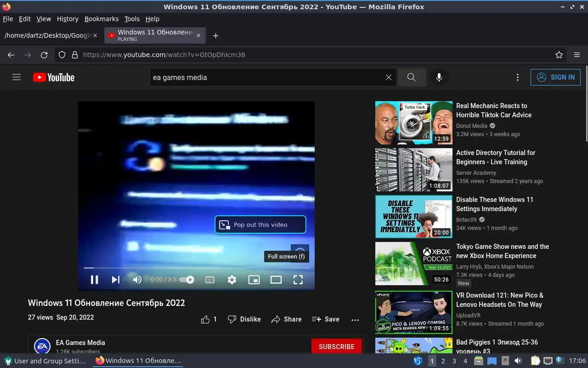
Task: Switch to workspace 4
Action: 465,361
